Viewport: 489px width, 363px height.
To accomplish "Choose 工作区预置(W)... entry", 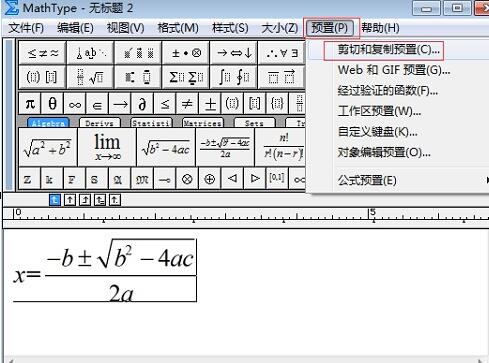I will (379, 111).
